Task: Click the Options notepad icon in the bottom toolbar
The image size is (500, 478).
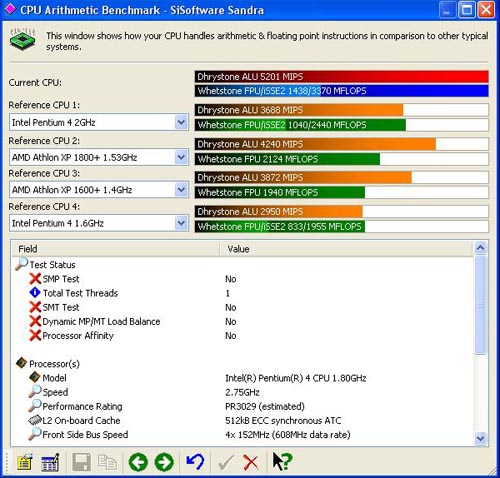Action: [x=25, y=462]
